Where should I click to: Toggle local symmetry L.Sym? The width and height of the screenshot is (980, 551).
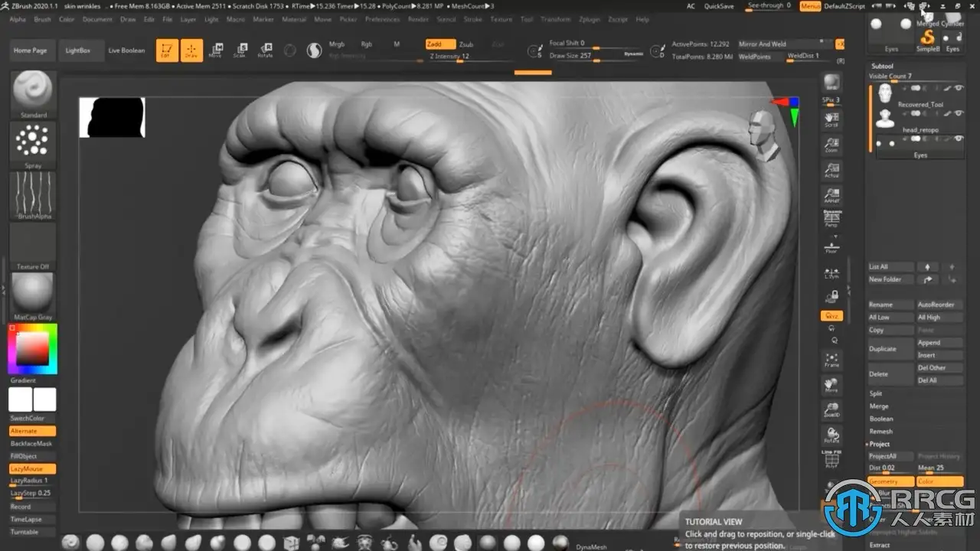(x=831, y=273)
